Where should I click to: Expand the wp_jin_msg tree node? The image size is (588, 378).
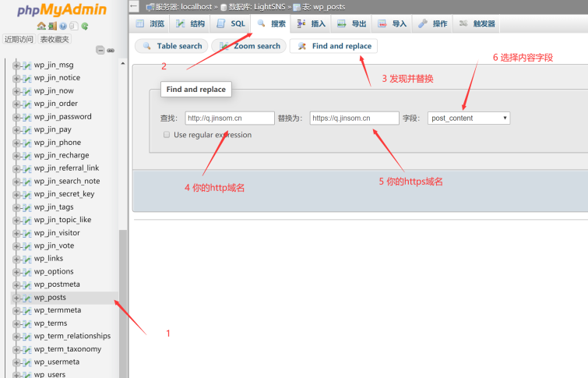[x=16, y=65]
